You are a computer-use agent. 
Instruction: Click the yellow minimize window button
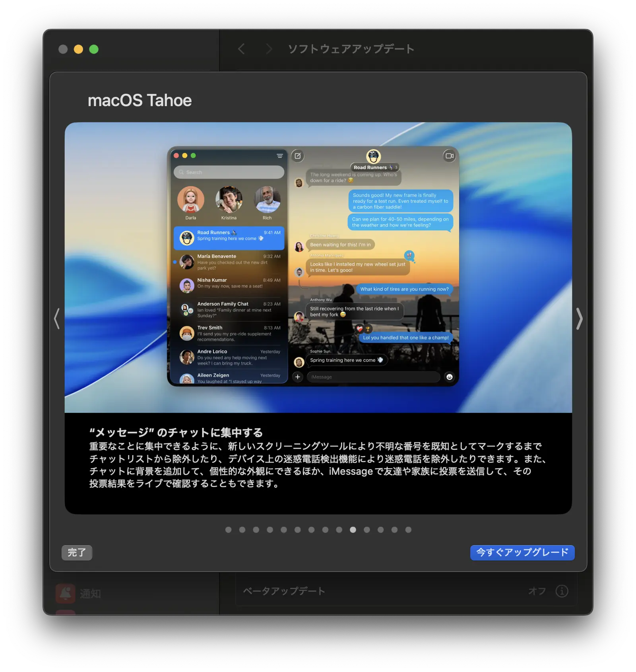(78, 49)
